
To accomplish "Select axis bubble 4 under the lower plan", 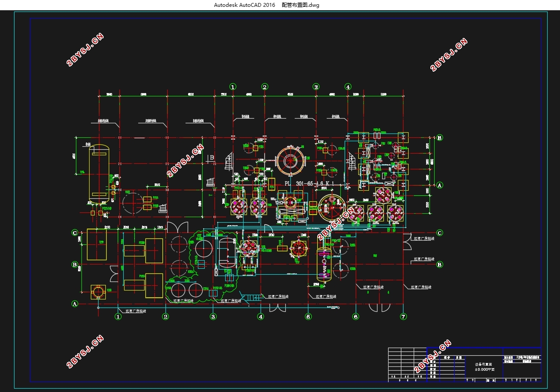I will click(x=261, y=317).
